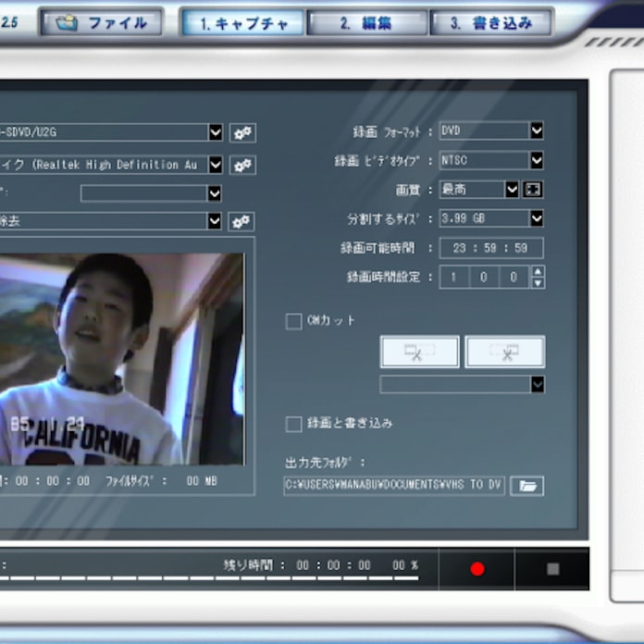Open the ファイル menu
The width and height of the screenshot is (644, 644).
click(101, 23)
